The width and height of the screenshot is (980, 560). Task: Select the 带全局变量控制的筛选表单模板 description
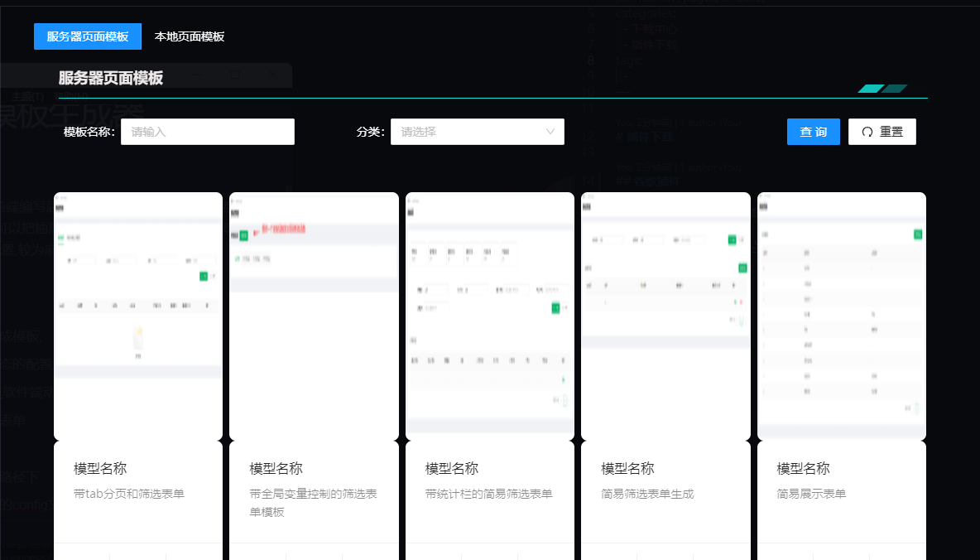click(313, 503)
